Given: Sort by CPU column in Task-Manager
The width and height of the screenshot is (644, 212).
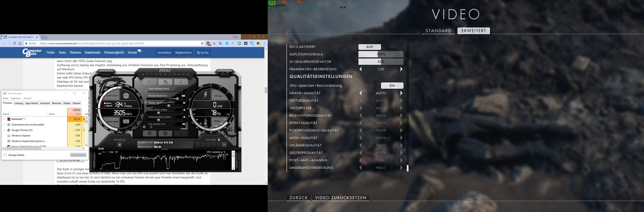Looking at the screenshot, I should 74,112.
